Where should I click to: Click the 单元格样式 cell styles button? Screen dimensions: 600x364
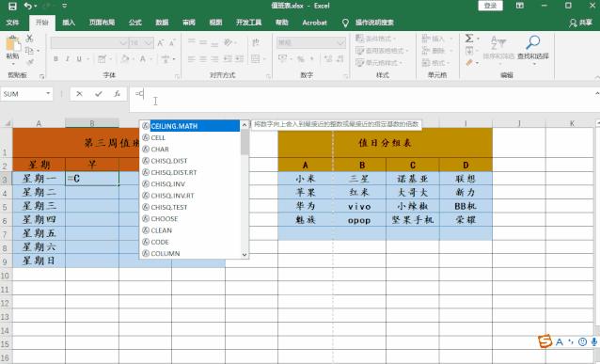pyautogui.click(x=379, y=63)
